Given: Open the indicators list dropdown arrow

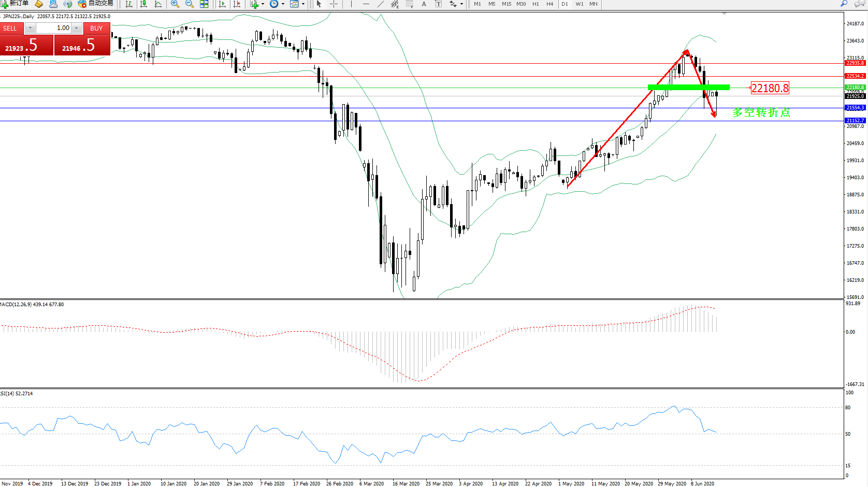Looking at the screenshot, I should point(263,4).
